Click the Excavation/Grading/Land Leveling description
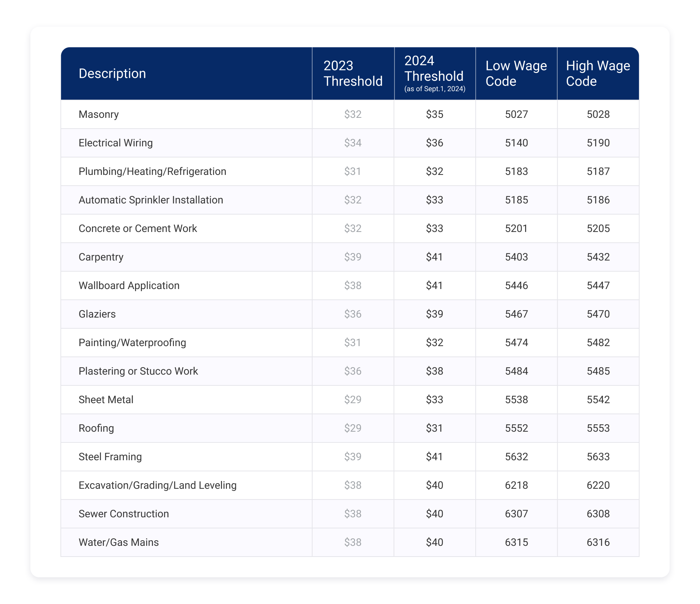 pos(158,485)
